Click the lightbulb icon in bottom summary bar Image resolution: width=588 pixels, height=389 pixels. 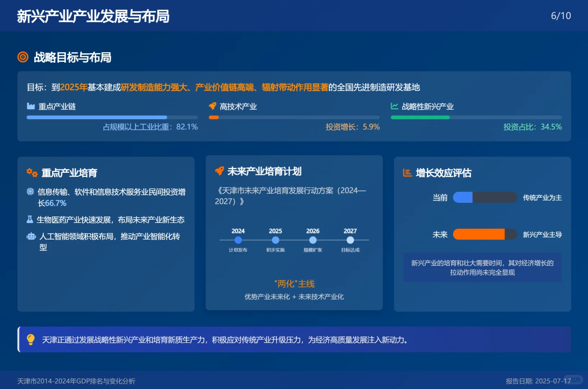31,340
